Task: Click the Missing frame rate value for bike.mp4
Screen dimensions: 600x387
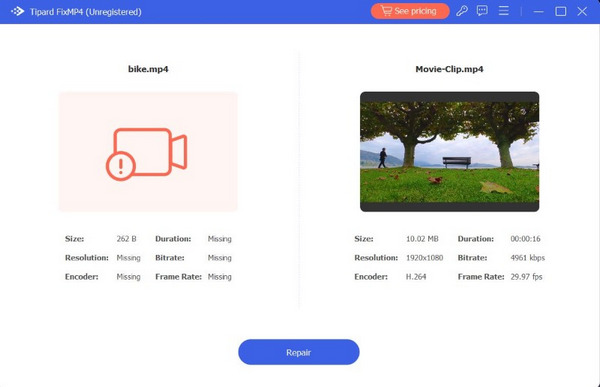Action: [220, 277]
